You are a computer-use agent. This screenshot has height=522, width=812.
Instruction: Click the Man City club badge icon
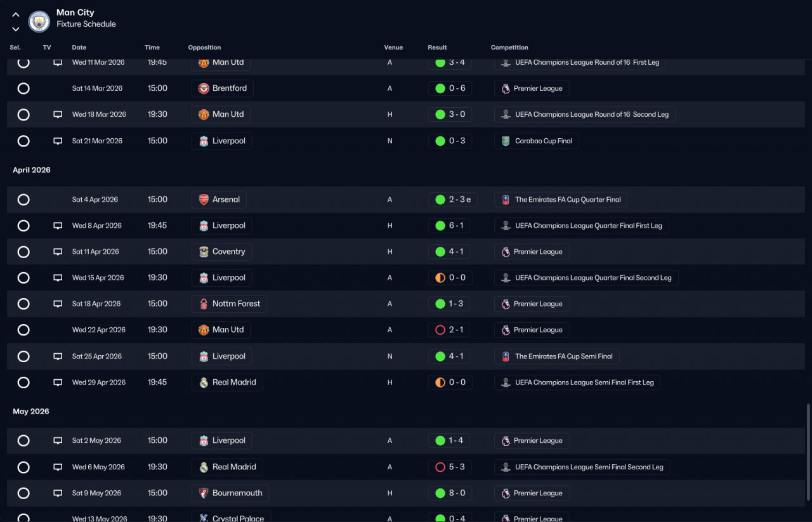click(x=39, y=22)
